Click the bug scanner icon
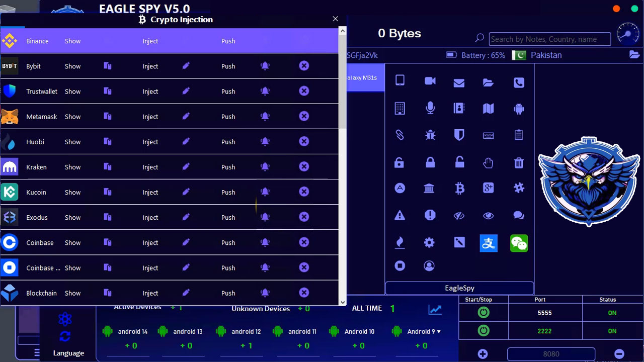This screenshot has width=644, height=362. (x=430, y=135)
